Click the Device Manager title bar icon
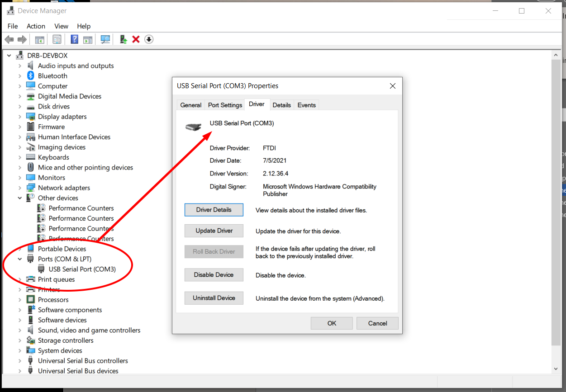Image resolution: width=566 pixels, height=392 pixels. pyautogui.click(x=10, y=10)
